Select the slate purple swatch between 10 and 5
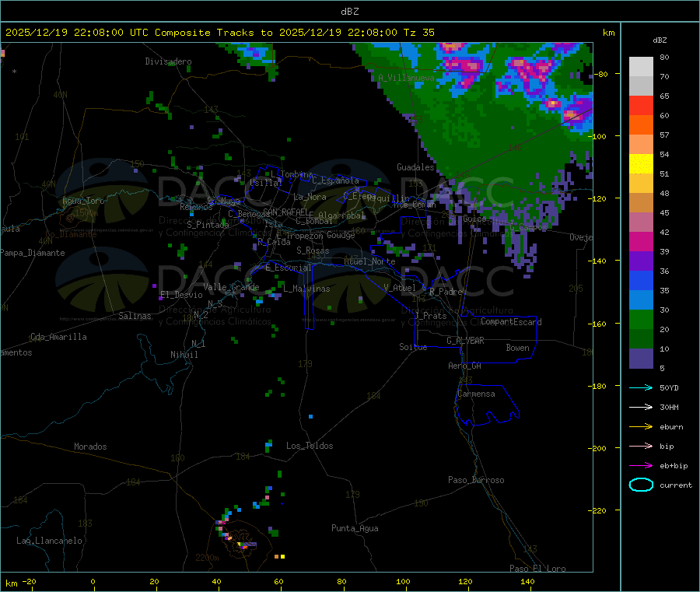The height and width of the screenshot is (592, 700). tap(641, 359)
